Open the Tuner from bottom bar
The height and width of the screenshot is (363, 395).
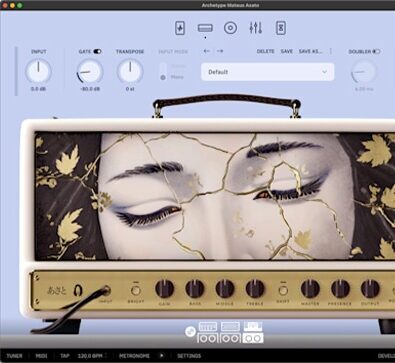pyautogui.click(x=15, y=356)
